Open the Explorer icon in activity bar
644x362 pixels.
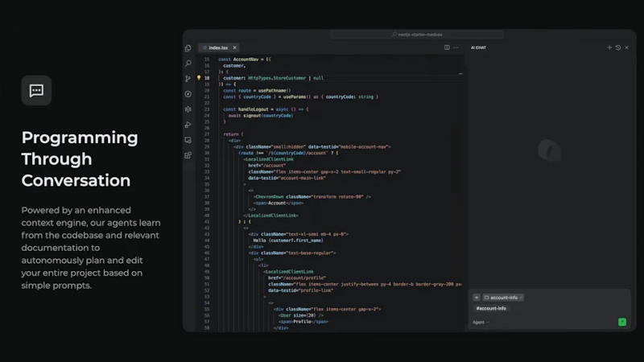coord(188,48)
